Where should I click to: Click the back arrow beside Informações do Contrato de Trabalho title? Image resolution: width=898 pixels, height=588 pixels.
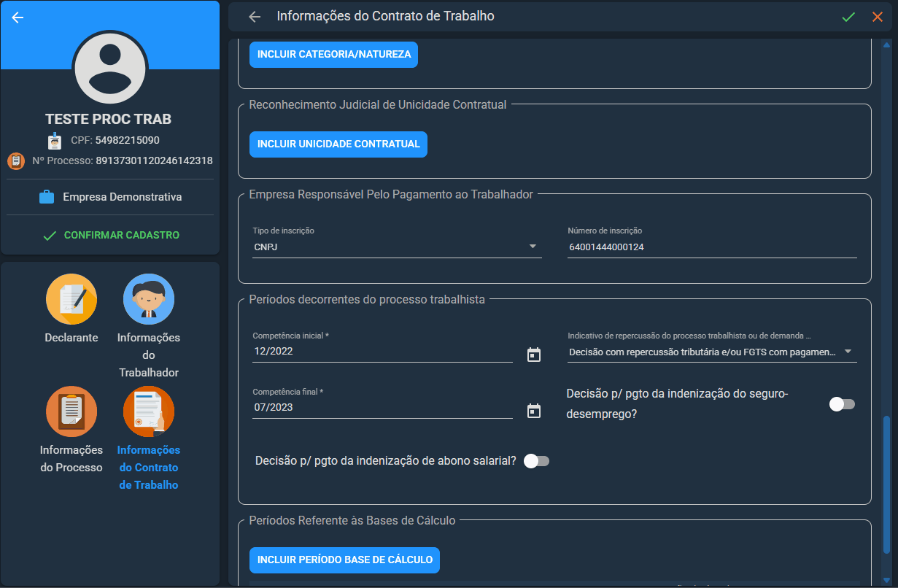point(255,17)
